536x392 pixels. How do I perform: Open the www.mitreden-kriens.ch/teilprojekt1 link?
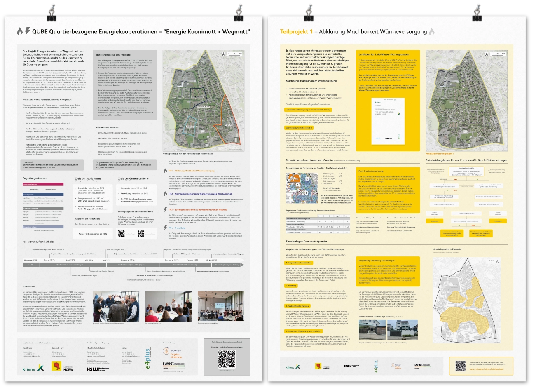point(487,369)
